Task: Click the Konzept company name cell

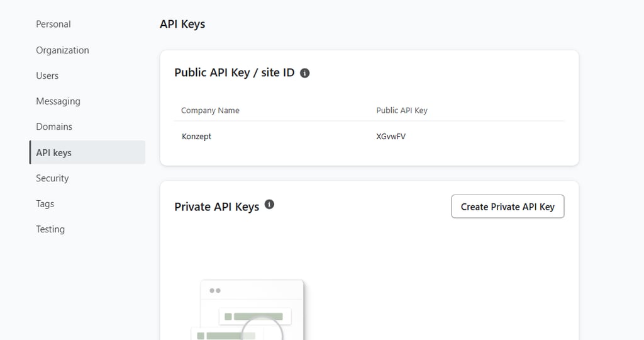Action: point(196,137)
